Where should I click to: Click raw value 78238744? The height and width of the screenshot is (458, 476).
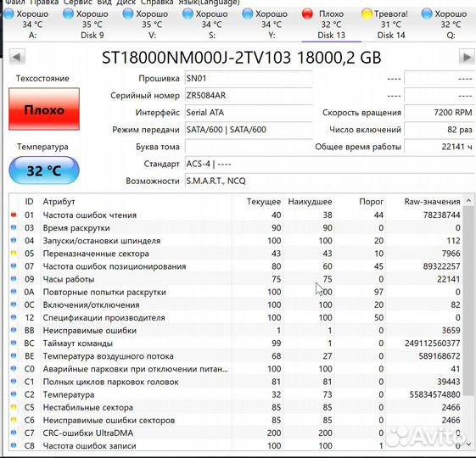point(442,215)
